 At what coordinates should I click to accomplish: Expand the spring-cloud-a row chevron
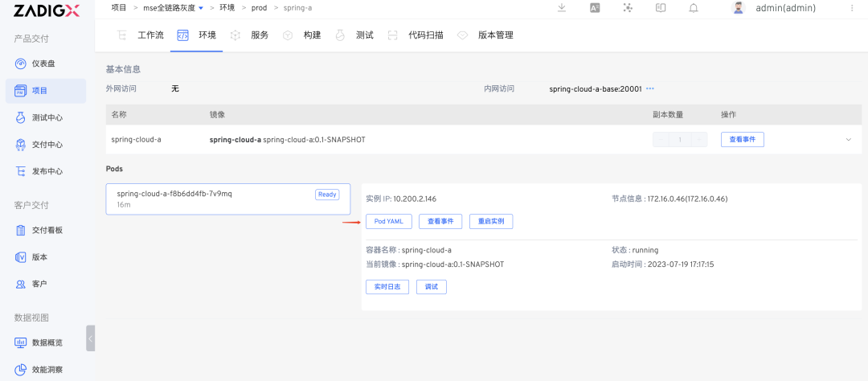pos(849,140)
